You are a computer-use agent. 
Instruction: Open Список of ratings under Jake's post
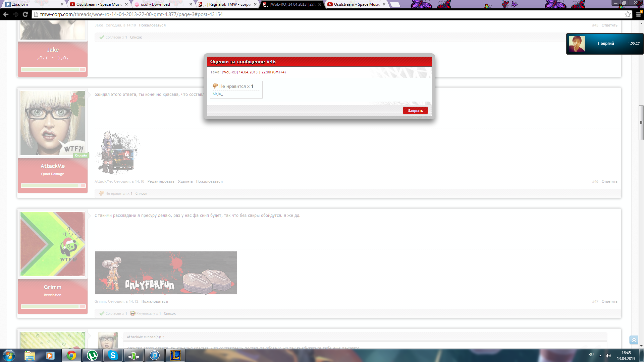[x=136, y=37]
